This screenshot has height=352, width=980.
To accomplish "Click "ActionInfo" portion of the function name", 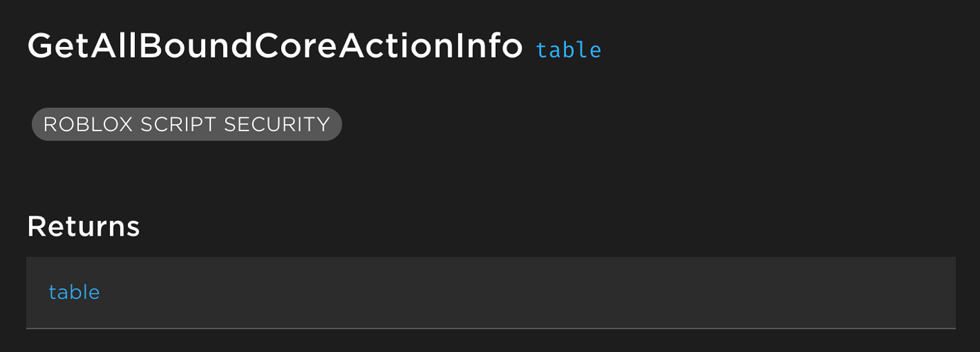I will tap(430, 47).
